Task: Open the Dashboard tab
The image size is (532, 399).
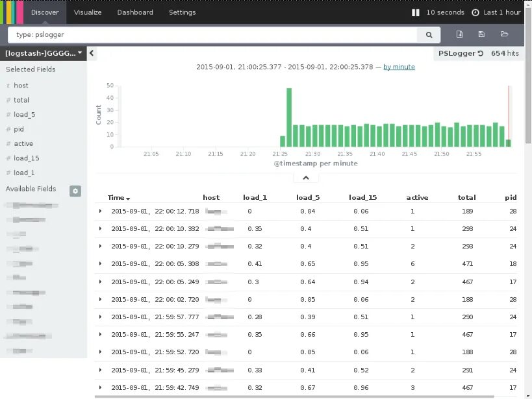Action: click(135, 12)
